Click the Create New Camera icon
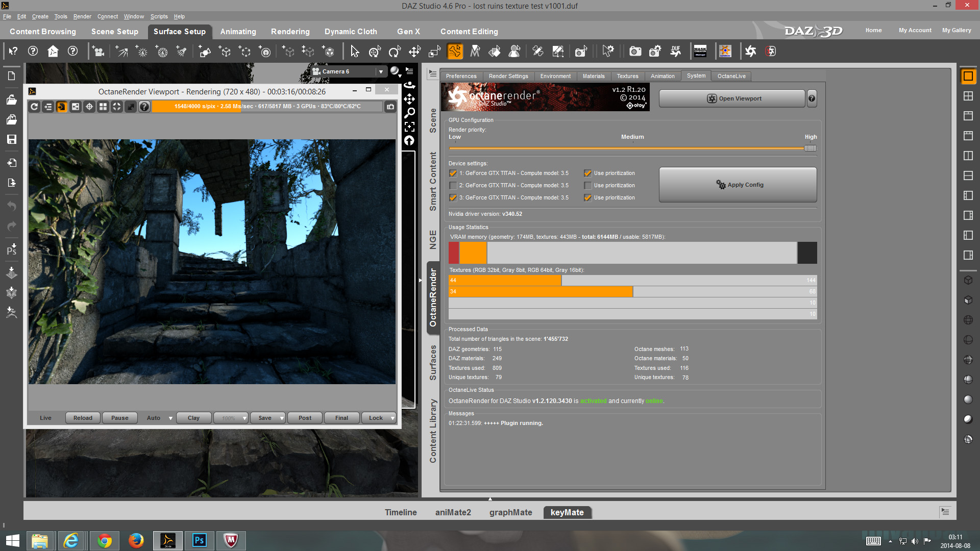Viewport: 980px width, 551px height. (x=98, y=51)
